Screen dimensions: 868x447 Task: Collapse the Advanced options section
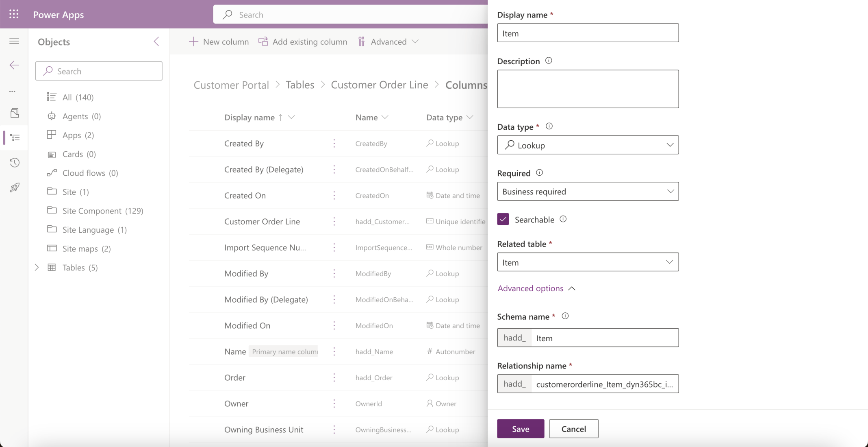pos(536,288)
